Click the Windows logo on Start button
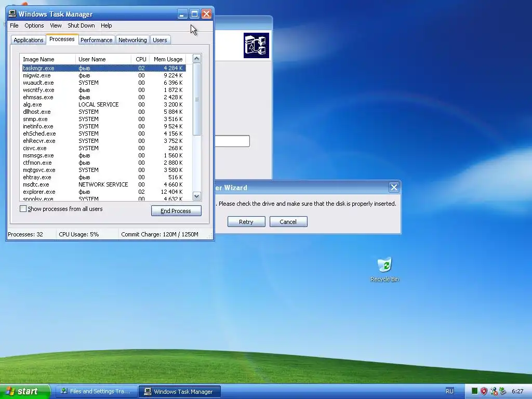The width and height of the screenshot is (532, 399). (10, 391)
